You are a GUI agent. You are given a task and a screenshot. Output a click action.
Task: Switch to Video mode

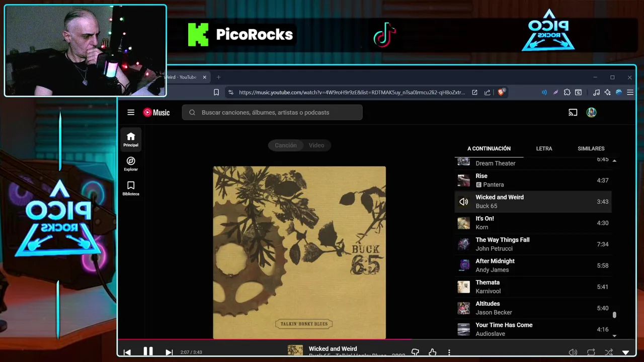(316, 145)
